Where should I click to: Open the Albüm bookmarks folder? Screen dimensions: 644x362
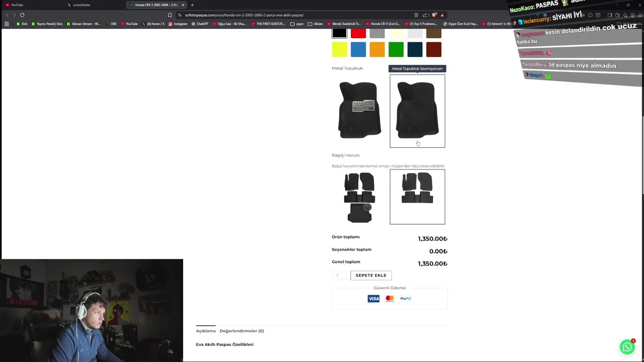(x=315, y=24)
